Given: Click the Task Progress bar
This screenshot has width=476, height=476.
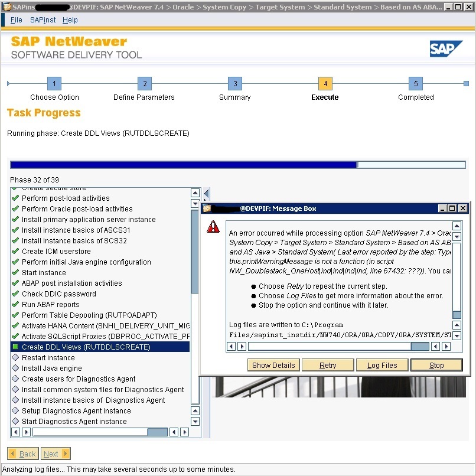Looking at the screenshot, I should click(237, 165).
